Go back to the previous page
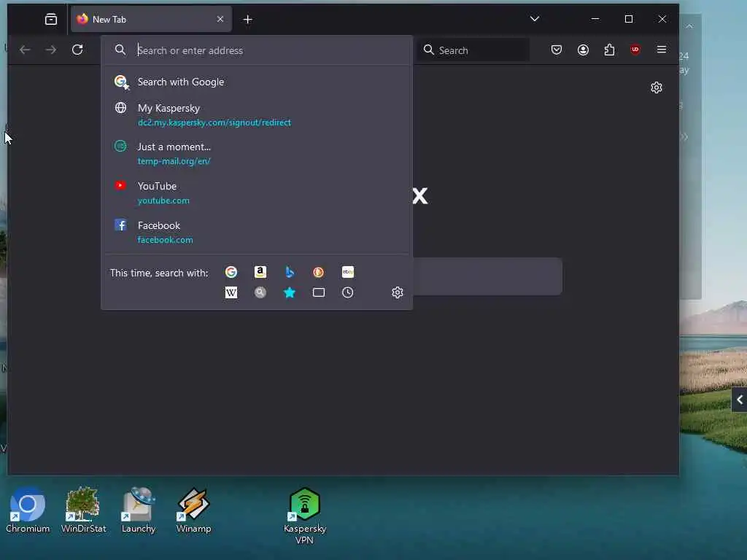This screenshot has height=560, width=747. 25,50
